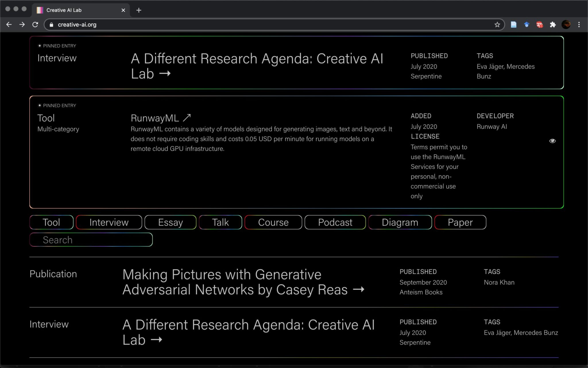Enable the Diagram content filter
588x368 pixels.
(x=400, y=222)
